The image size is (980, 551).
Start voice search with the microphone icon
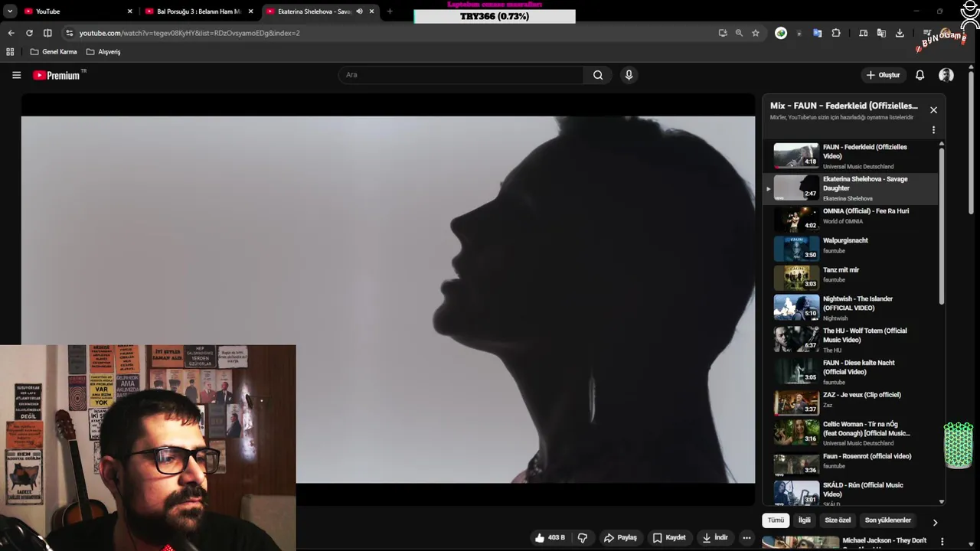629,75
